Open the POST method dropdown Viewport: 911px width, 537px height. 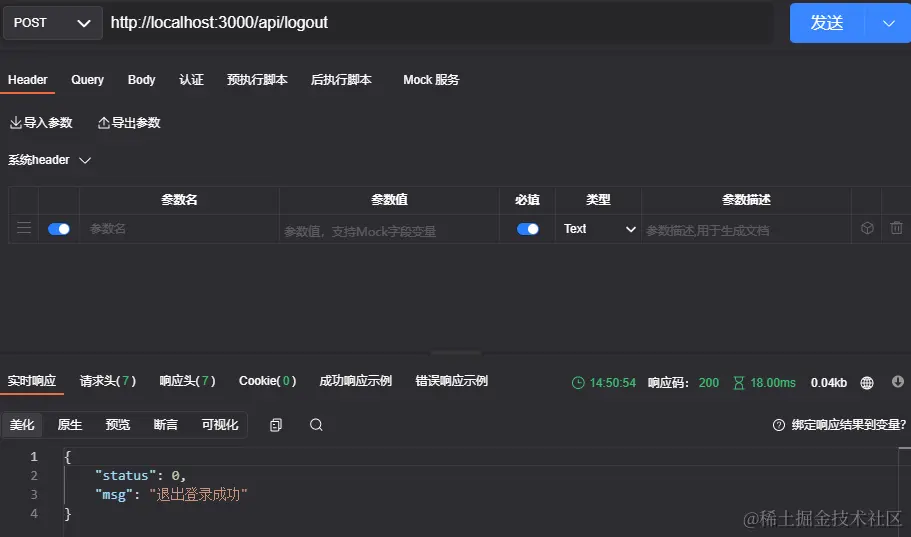pos(53,23)
